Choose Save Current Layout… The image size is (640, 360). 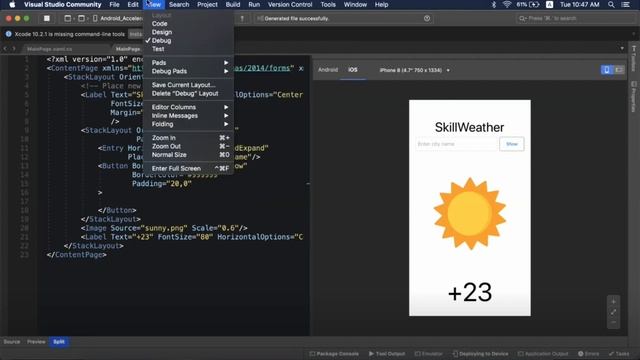click(x=189, y=85)
